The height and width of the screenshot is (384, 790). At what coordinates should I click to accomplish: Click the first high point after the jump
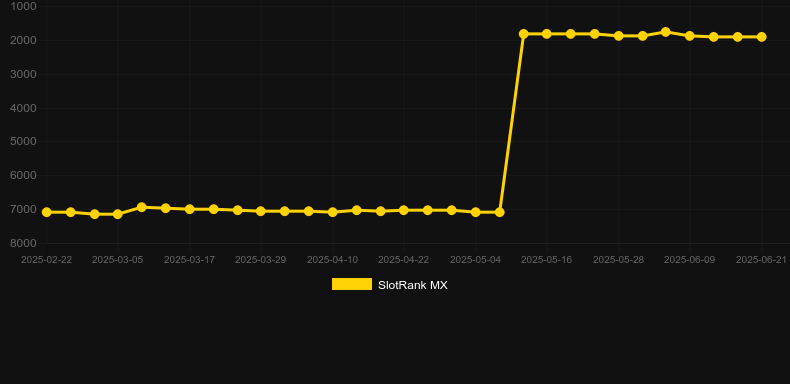(523, 34)
